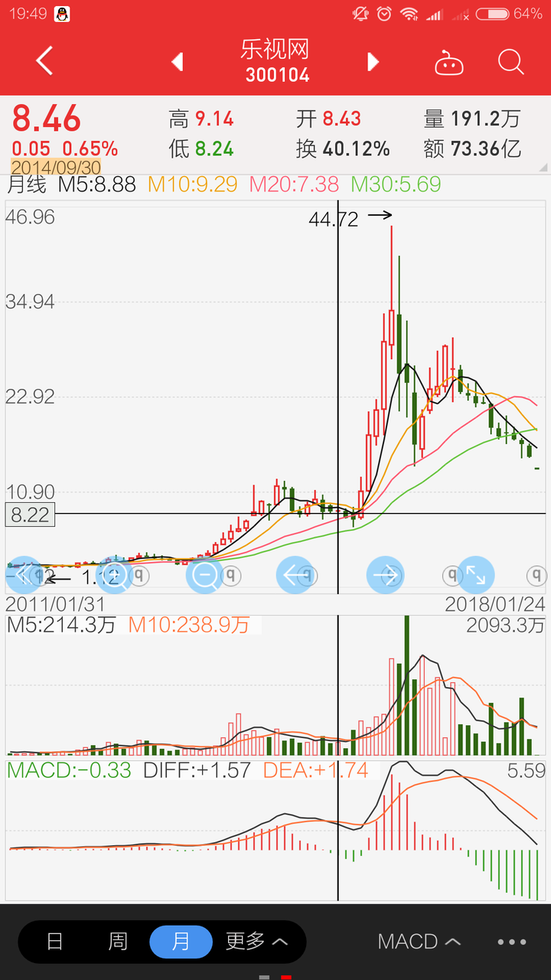Image resolution: width=551 pixels, height=980 pixels.
Task: Switch to 周 weekly chart tab
Action: (x=117, y=942)
